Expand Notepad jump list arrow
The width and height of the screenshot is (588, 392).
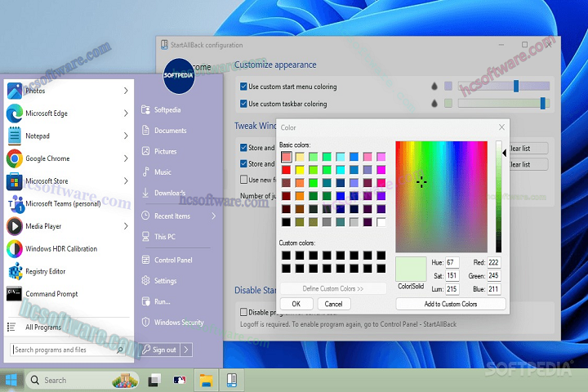point(126,136)
